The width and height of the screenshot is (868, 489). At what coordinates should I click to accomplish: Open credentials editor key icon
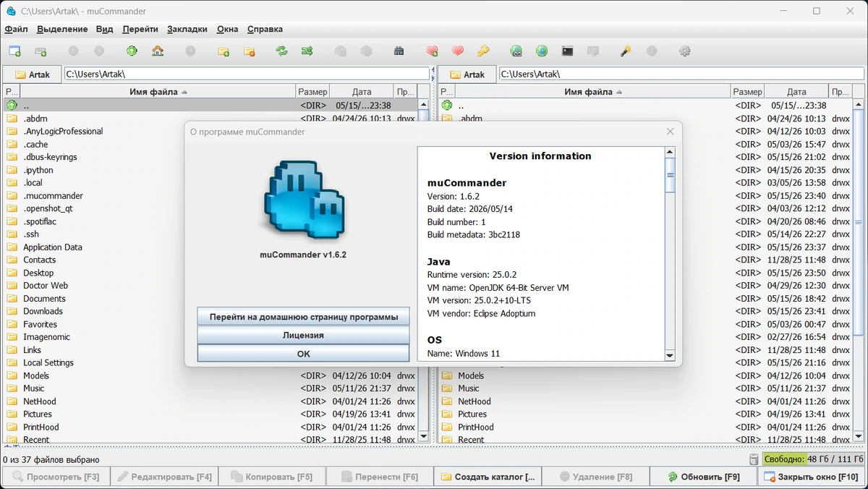(483, 51)
